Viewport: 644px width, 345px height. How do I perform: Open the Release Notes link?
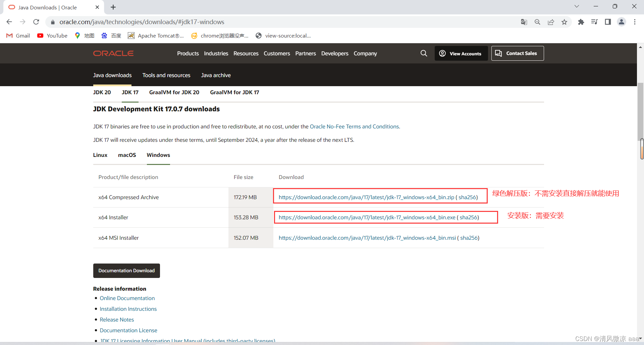(x=117, y=320)
